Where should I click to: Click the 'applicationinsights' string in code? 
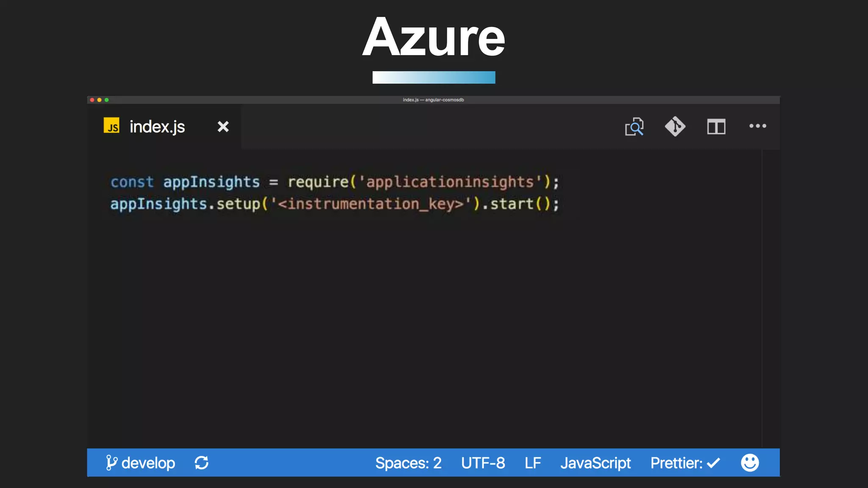(450, 182)
